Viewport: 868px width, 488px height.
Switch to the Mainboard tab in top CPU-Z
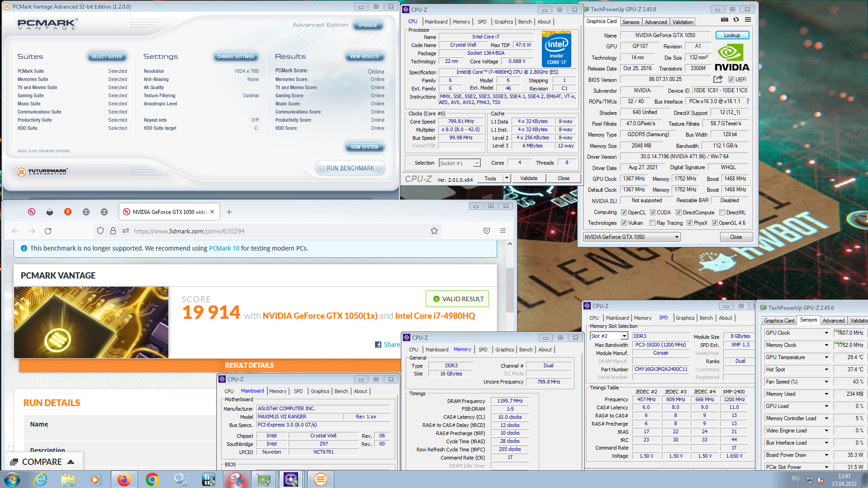point(436,22)
